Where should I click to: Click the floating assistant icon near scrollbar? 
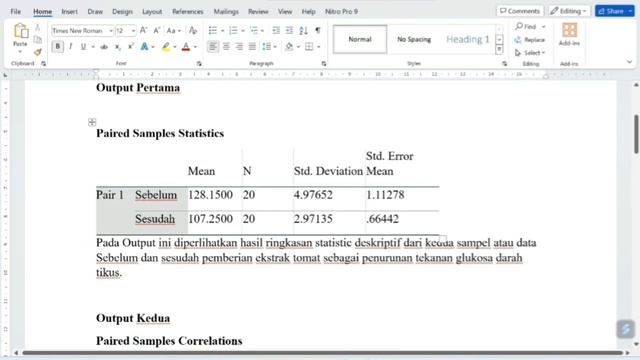pyautogui.click(x=625, y=329)
